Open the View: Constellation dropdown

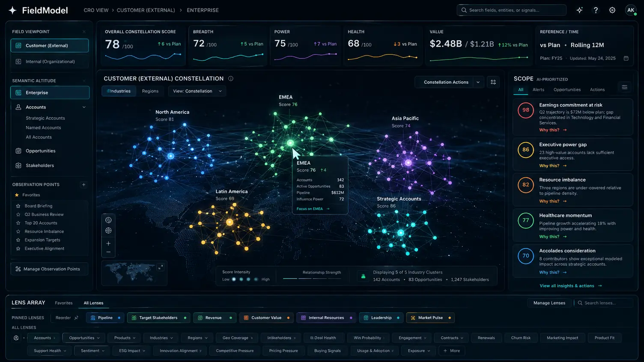click(197, 91)
